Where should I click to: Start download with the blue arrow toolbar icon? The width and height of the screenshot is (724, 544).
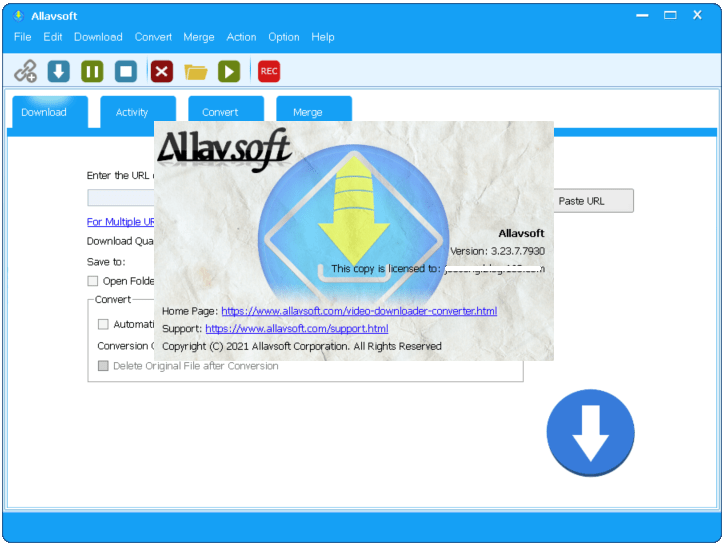(x=59, y=71)
